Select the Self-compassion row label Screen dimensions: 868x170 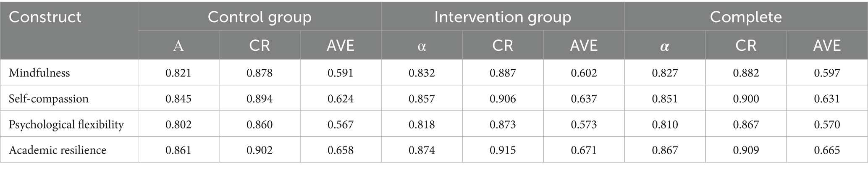tap(49, 99)
